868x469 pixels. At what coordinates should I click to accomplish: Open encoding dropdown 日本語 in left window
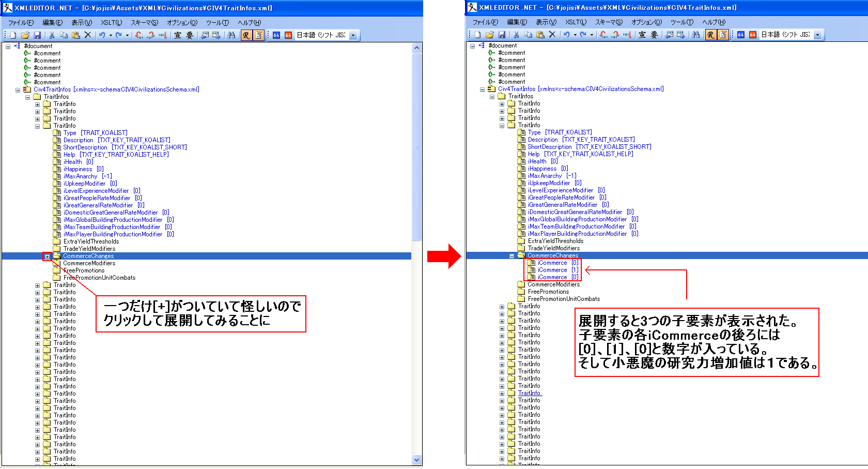click(x=353, y=35)
